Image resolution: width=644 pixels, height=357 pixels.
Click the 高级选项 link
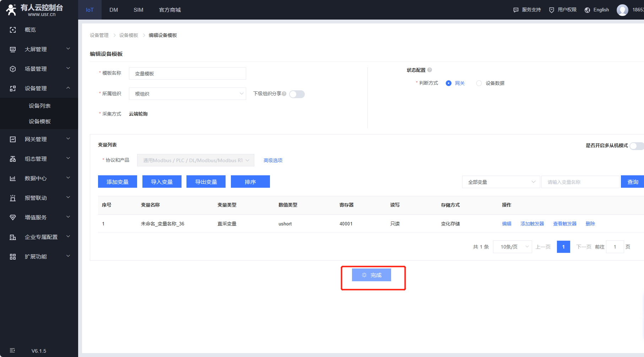coord(273,160)
